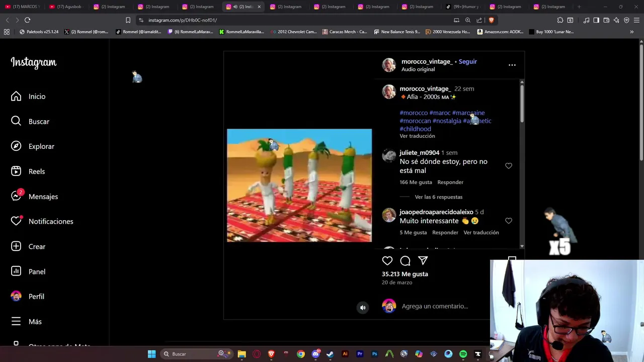Viewport: 644px width, 362px height.
Task: Open Steam from taskbar
Action: (x=330, y=354)
